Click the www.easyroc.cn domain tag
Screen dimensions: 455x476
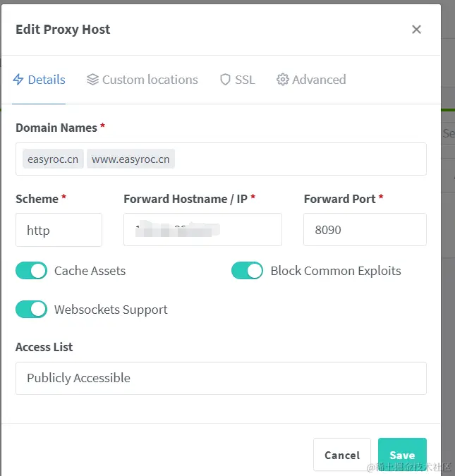click(x=131, y=159)
